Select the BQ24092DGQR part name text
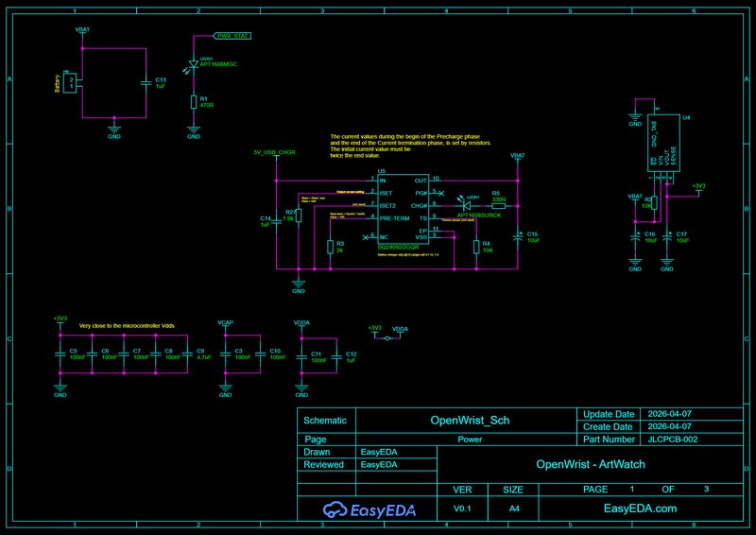Screen dimensions: 756x535 pos(398,247)
